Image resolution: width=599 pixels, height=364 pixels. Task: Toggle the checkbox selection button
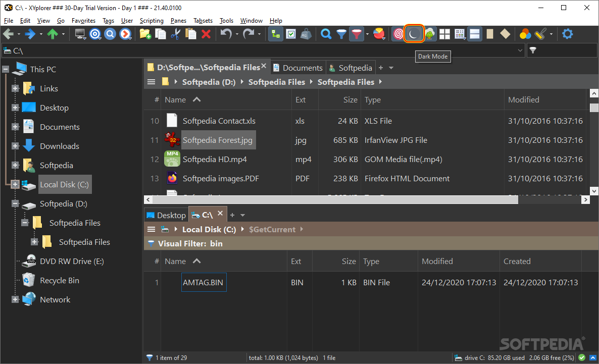(x=291, y=34)
